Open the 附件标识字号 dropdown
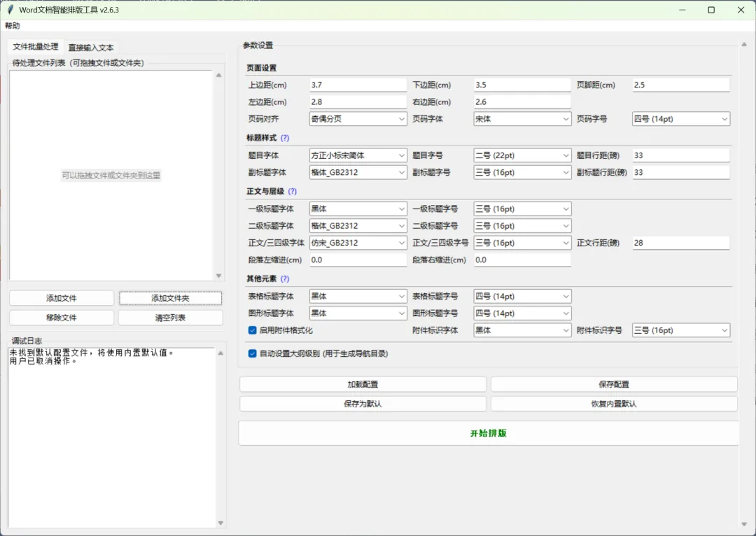Viewport: 756px width, 536px height. coord(681,330)
